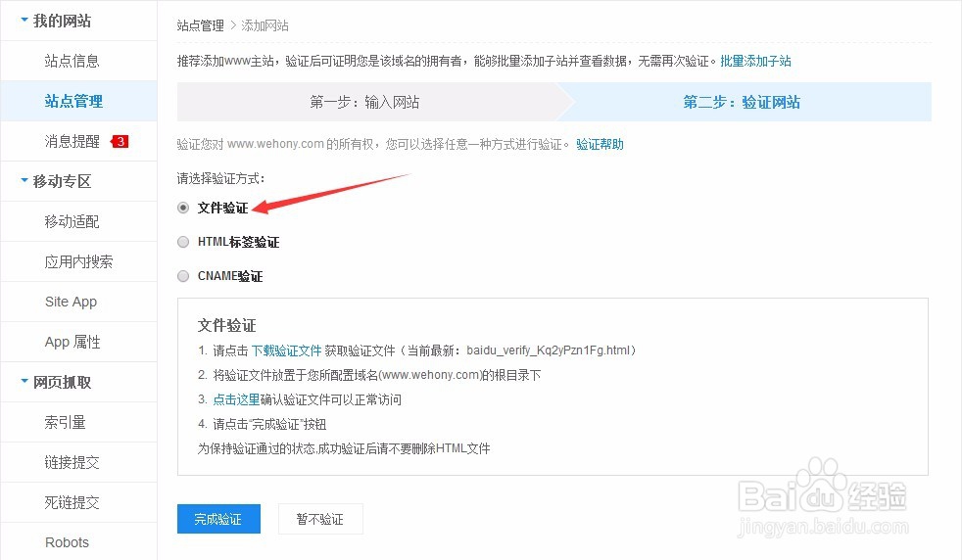The height and width of the screenshot is (560, 962).
Task: Open 站点管理 in the sidebar
Action: tap(73, 101)
